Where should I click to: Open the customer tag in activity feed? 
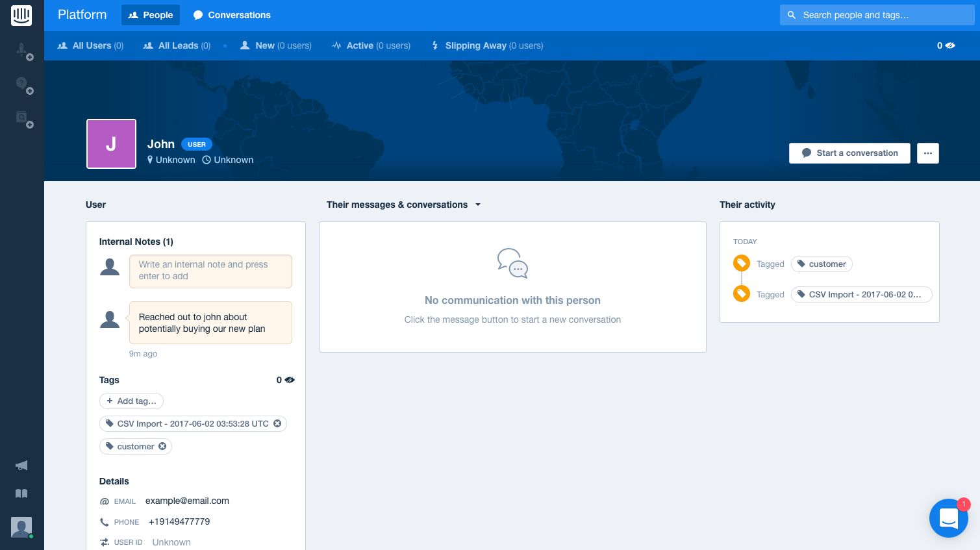coord(822,264)
